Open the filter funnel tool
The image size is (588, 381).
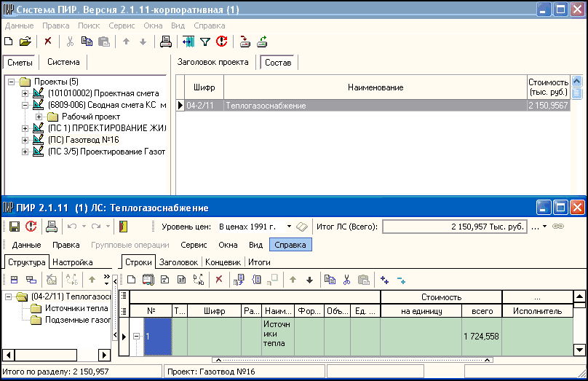(205, 42)
